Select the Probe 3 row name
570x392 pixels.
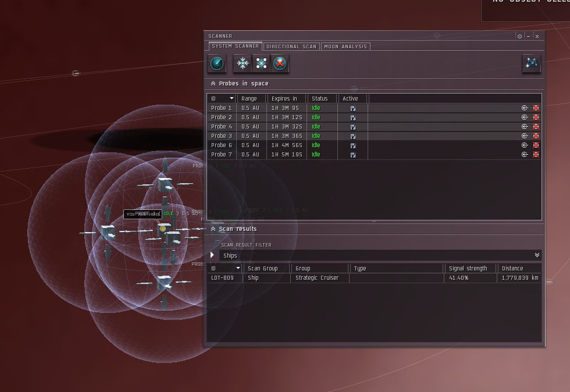(222, 136)
